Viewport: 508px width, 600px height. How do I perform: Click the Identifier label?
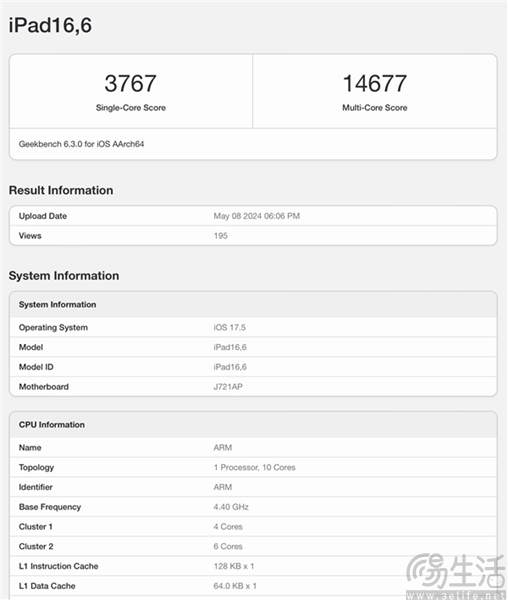[x=36, y=487]
